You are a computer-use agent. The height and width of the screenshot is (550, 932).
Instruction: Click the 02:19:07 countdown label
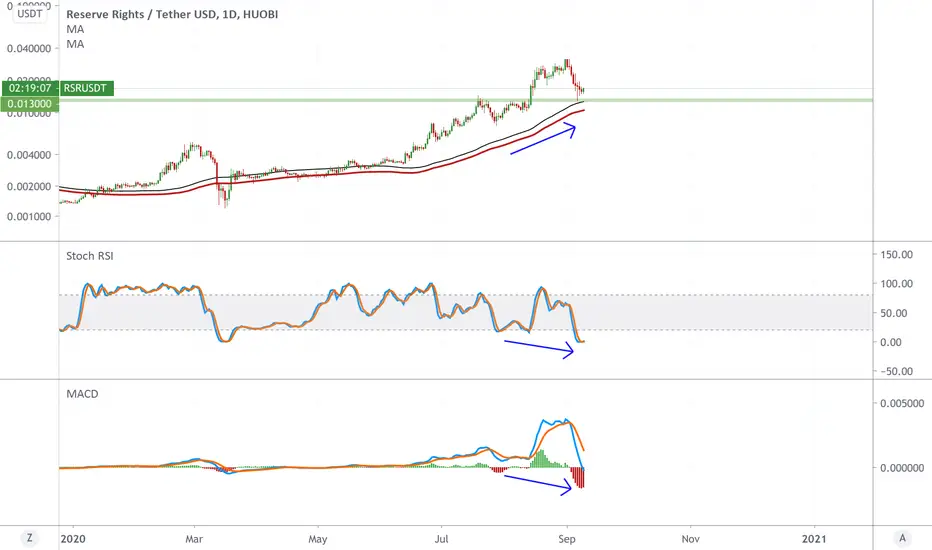pyautogui.click(x=30, y=88)
